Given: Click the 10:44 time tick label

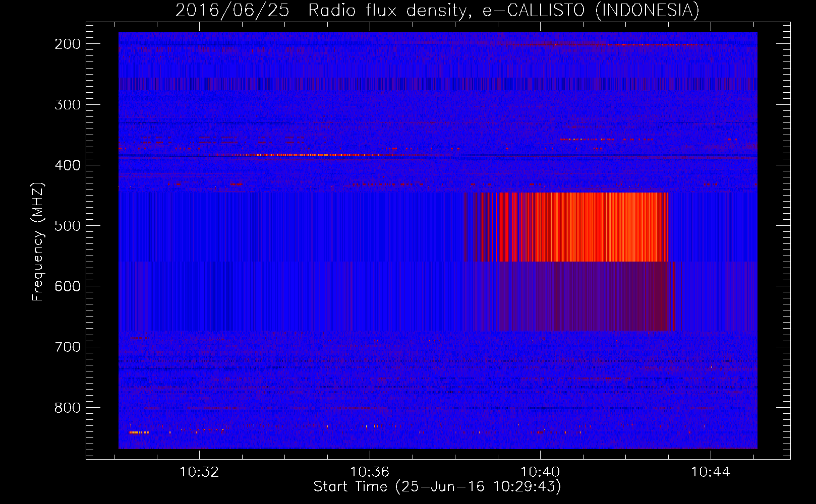Looking at the screenshot, I should tap(711, 472).
